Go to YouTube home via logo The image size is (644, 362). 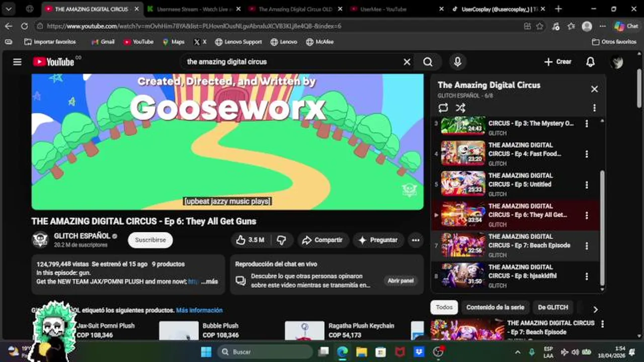[x=53, y=62]
